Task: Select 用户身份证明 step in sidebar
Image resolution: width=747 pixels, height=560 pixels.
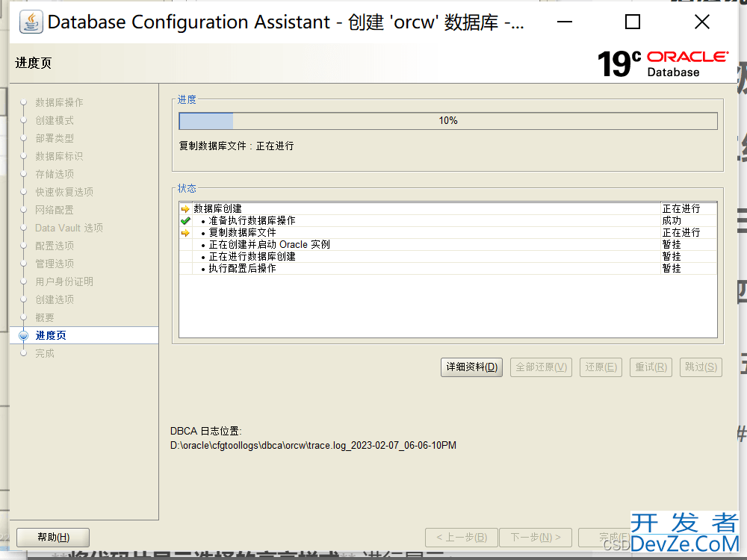Action: pos(64,282)
